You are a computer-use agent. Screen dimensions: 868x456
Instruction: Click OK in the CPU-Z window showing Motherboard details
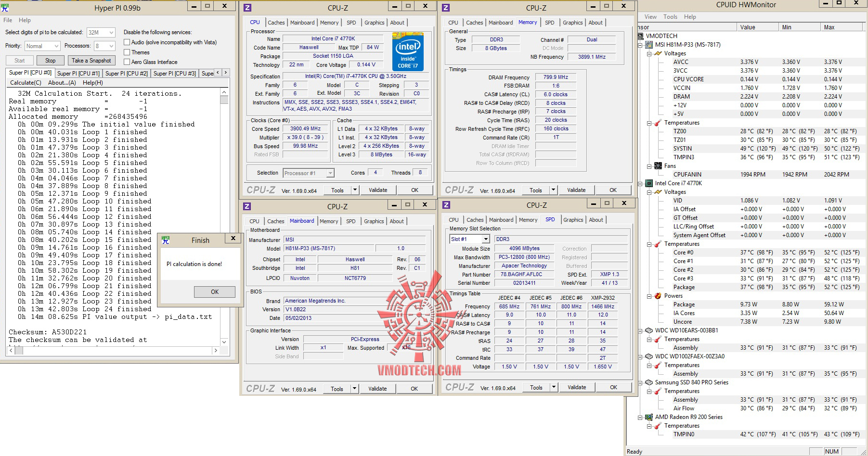pos(414,389)
